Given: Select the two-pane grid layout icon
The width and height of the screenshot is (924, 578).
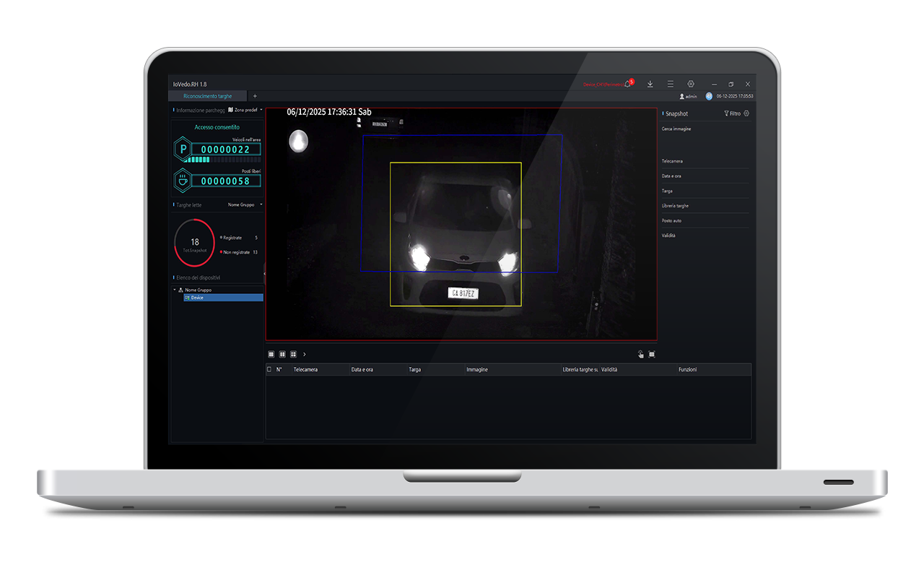Looking at the screenshot, I should click(282, 354).
